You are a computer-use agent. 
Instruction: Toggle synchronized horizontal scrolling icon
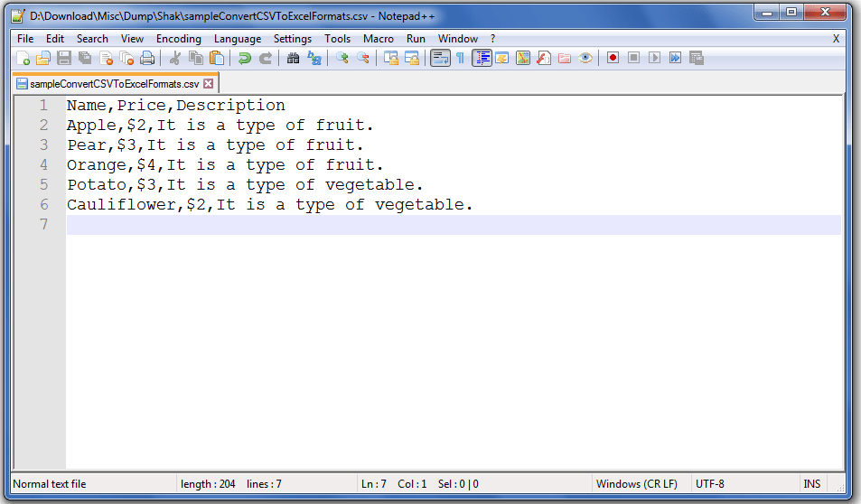pyautogui.click(x=412, y=58)
